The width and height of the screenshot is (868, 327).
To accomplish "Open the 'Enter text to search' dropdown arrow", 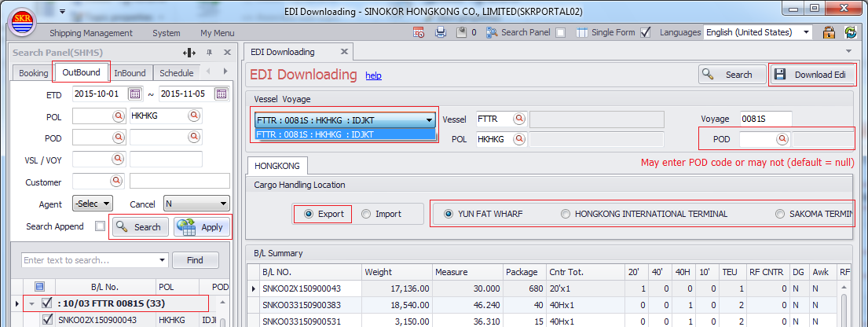I will tap(162, 260).
